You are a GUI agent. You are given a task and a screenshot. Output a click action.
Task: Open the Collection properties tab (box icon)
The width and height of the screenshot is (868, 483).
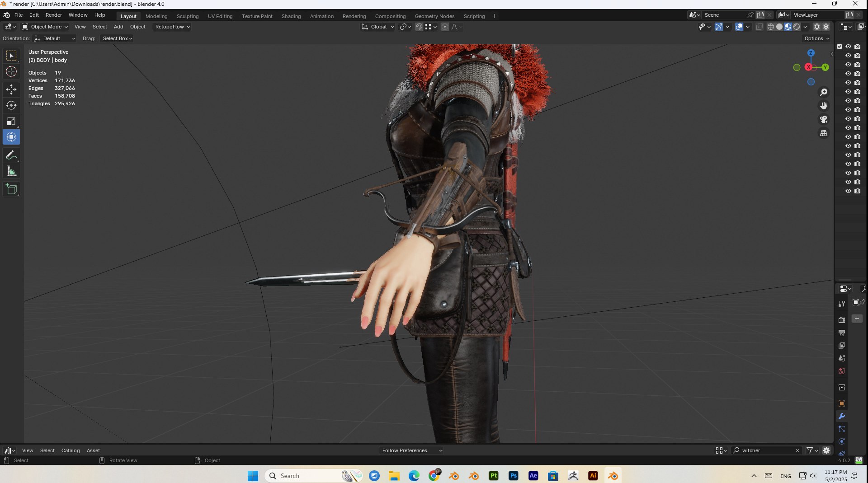pos(842,387)
